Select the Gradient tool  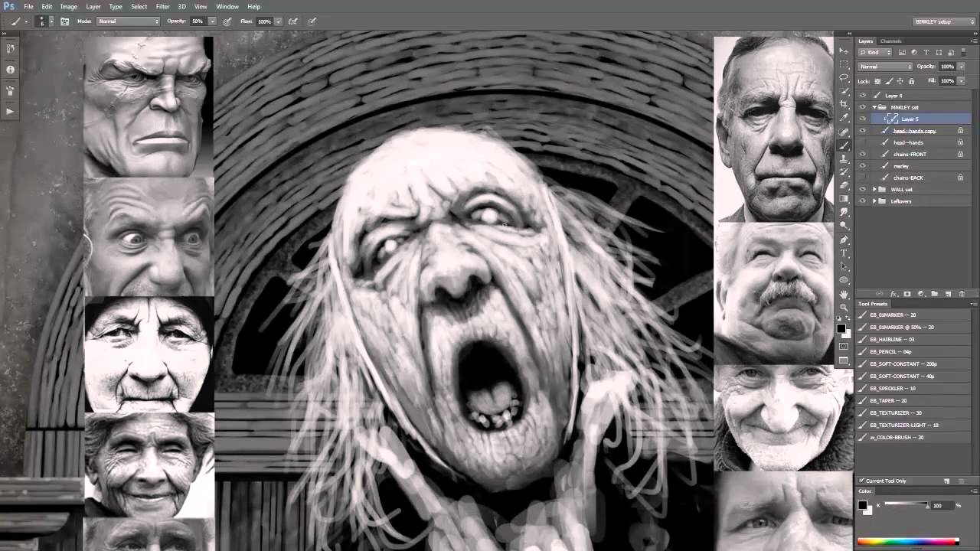pos(844,199)
